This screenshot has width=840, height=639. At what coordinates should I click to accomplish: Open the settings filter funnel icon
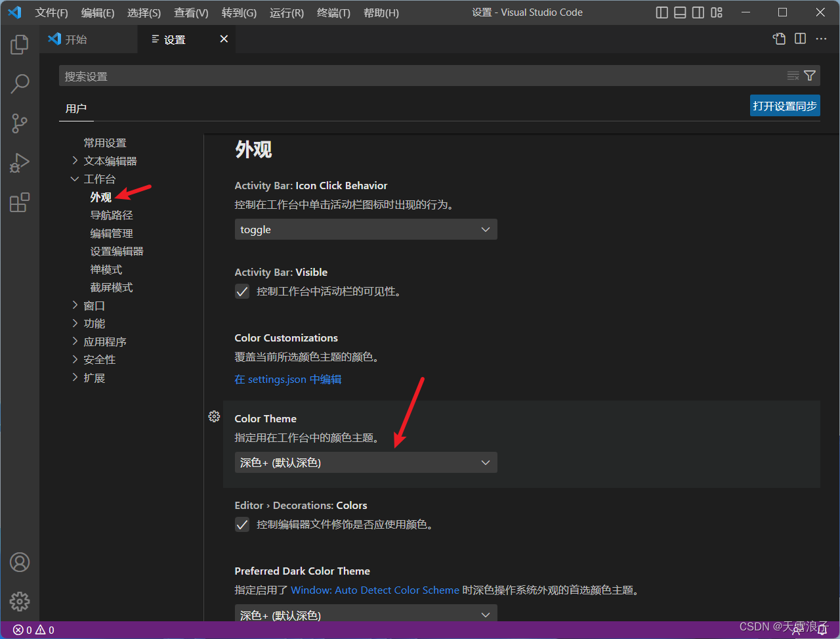point(810,76)
